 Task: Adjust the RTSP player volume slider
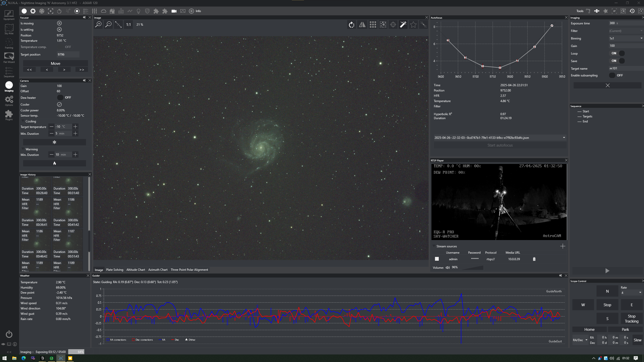click(472, 268)
